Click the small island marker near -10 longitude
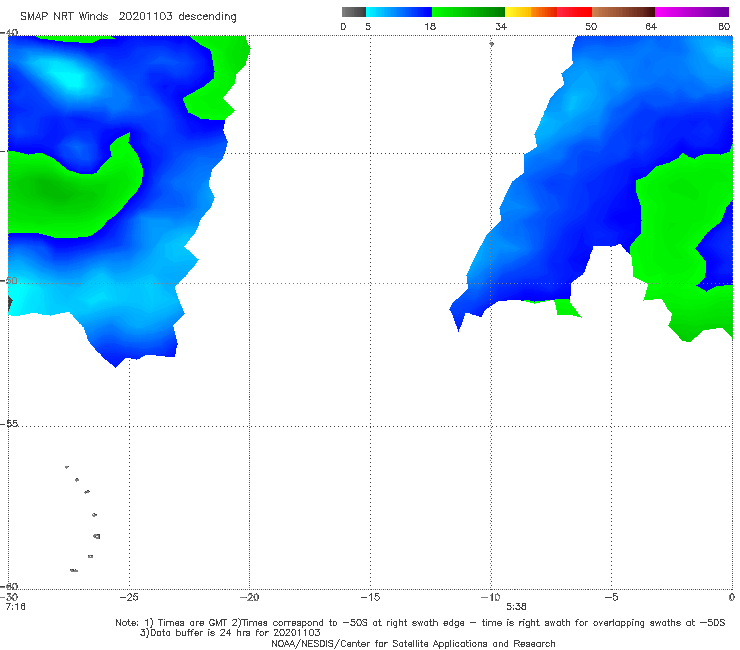This screenshot has width=740, height=650. [491, 44]
